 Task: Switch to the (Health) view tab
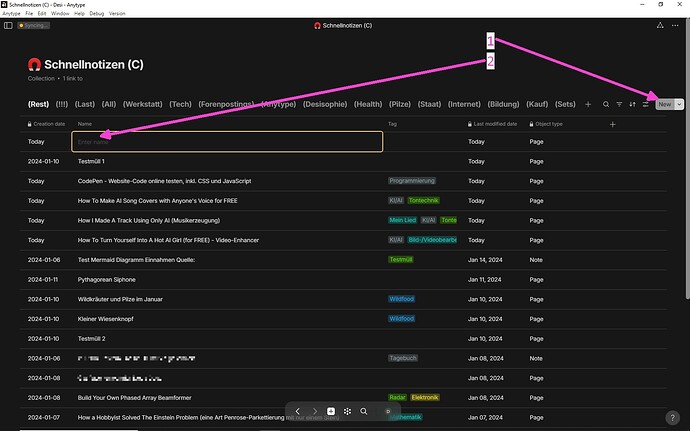click(368, 104)
